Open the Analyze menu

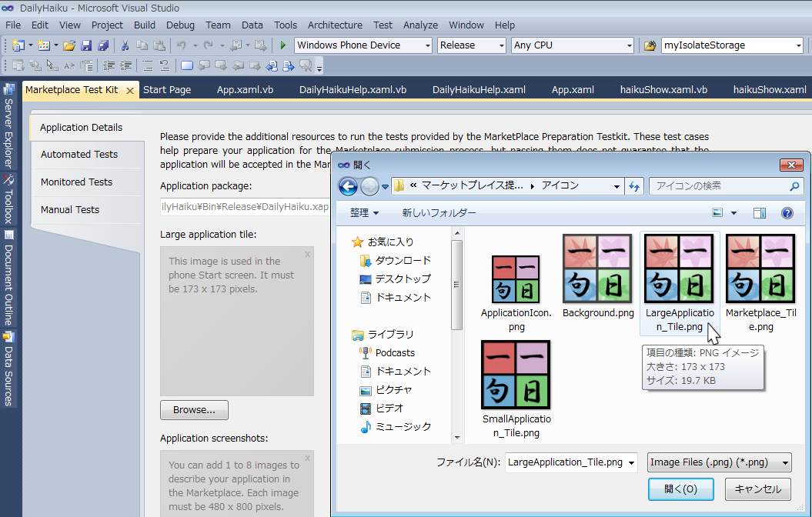420,25
